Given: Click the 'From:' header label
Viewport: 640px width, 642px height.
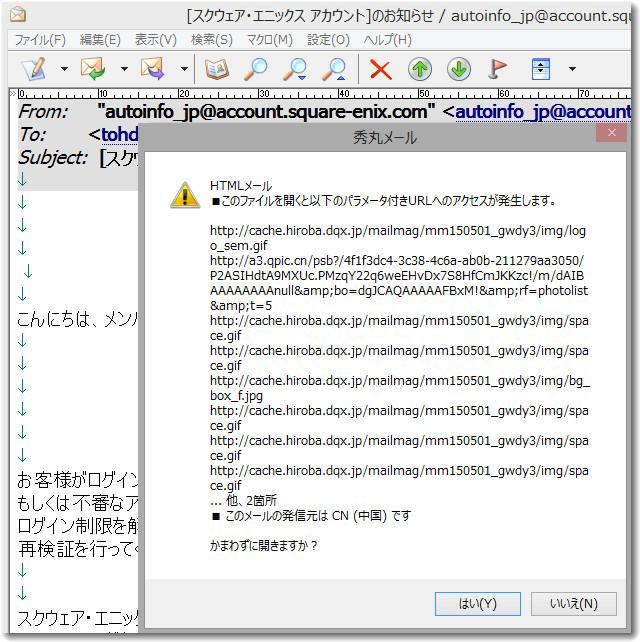Looking at the screenshot, I should 43,111.
